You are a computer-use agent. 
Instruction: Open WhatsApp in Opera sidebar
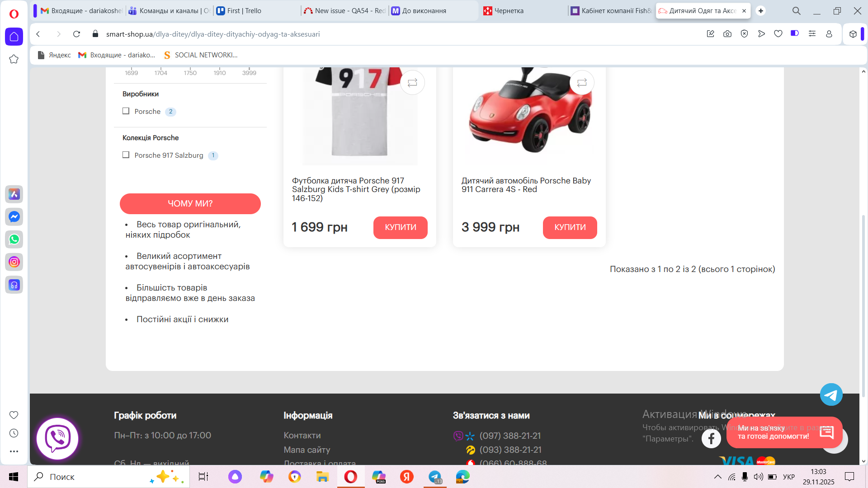[14, 239]
